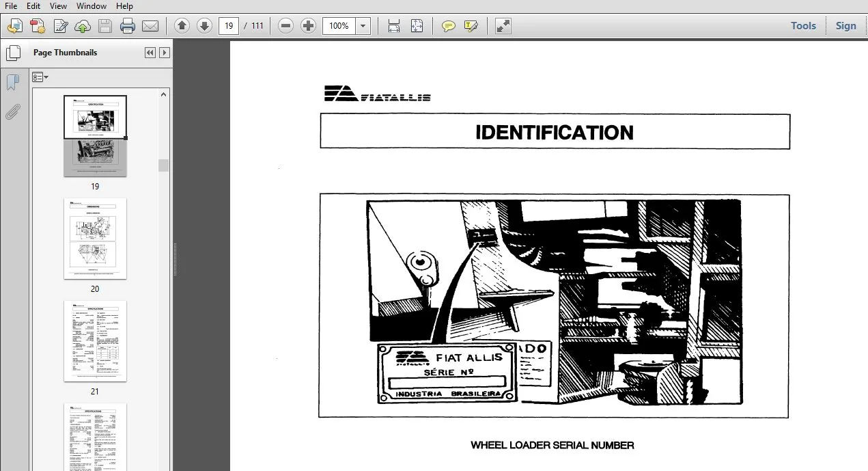This screenshot has width=868, height=471.
Task: Click the Save floppy disk icon
Action: click(105, 26)
